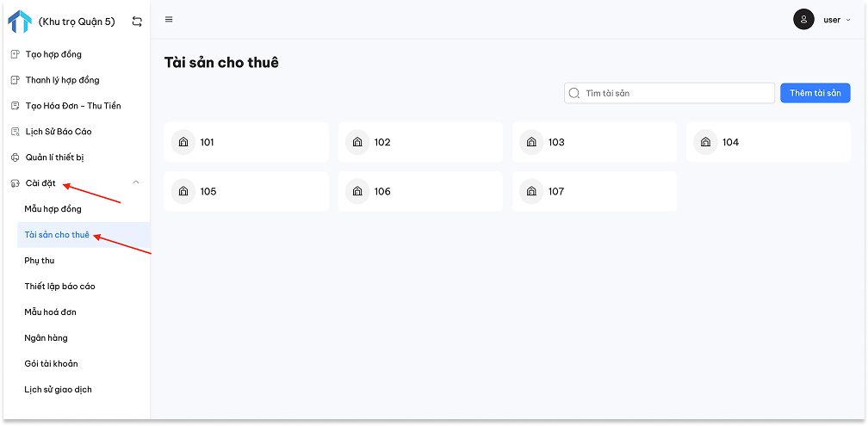
Task: Click the house icon for room 104
Action: coord(706,142)
